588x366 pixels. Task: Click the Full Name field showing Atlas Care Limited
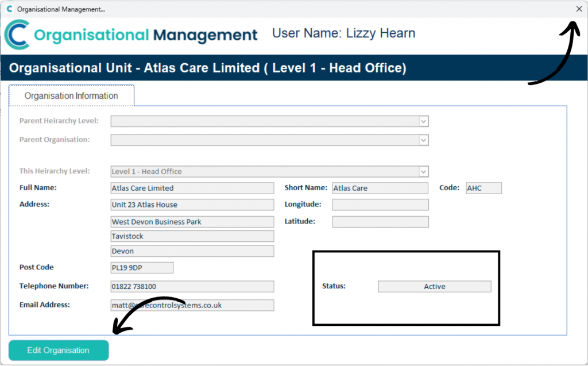pyautogui.click(x=192, y=188)
